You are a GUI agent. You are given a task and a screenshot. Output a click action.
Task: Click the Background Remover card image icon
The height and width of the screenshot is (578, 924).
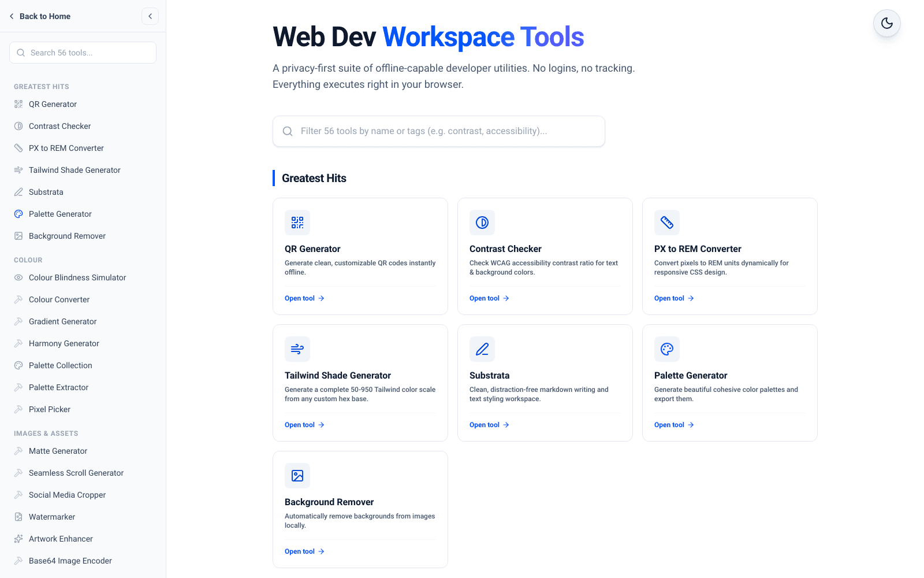tap(297, 476)
